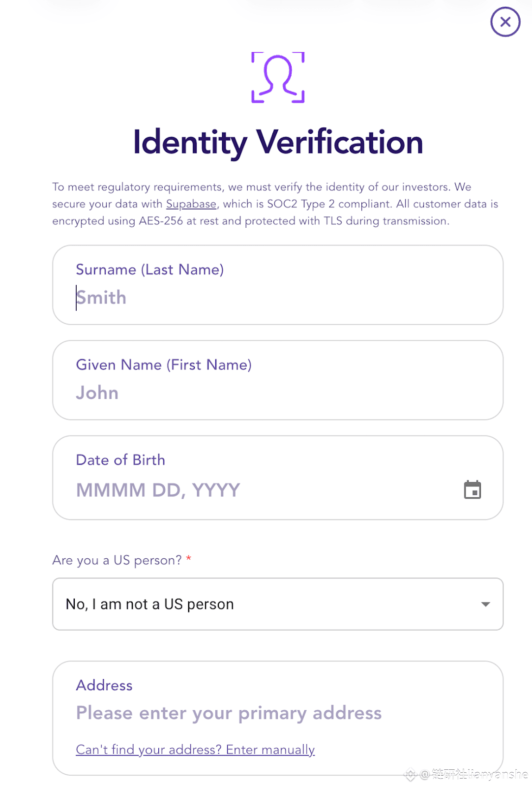Click the 'Given Name (First Name)' label
The height and width of the screenshot is (787, 532).
tap(164, 365)
